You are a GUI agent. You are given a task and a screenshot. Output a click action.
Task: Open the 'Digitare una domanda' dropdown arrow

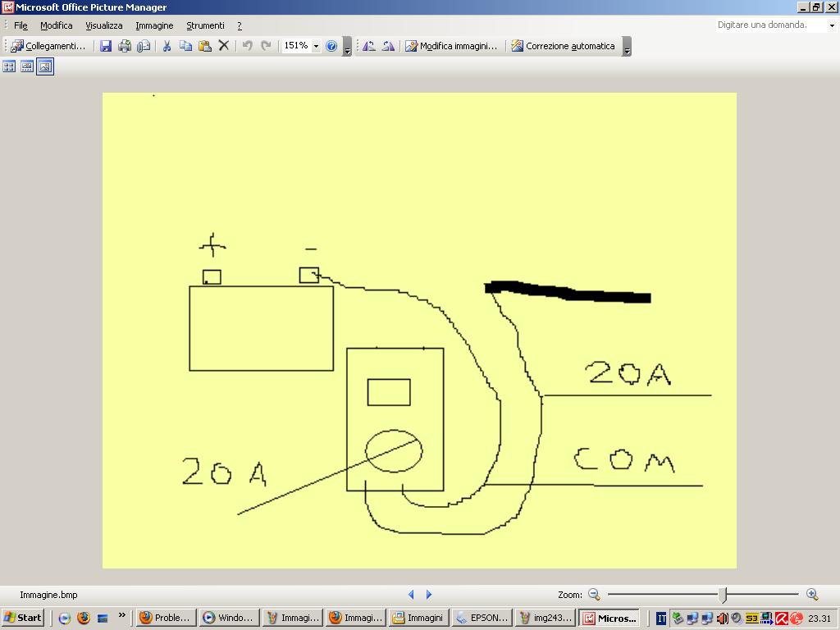pyautogui.click(x=832, y=25)
